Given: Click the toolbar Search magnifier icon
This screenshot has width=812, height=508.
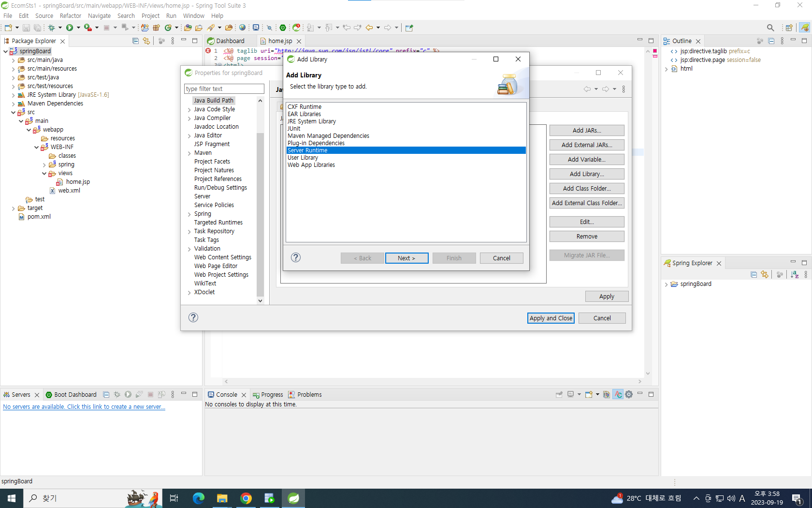Looking at the screenshot, I should pos(770,28).
